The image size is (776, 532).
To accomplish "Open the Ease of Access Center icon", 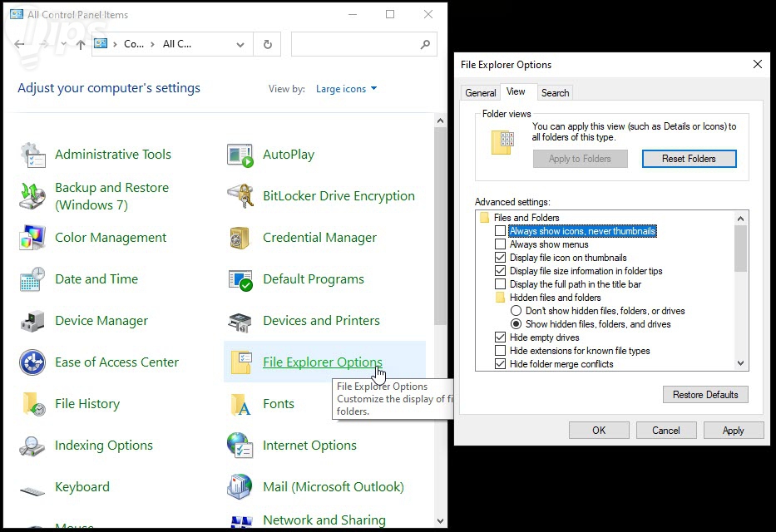I will [x=32, y=362].
